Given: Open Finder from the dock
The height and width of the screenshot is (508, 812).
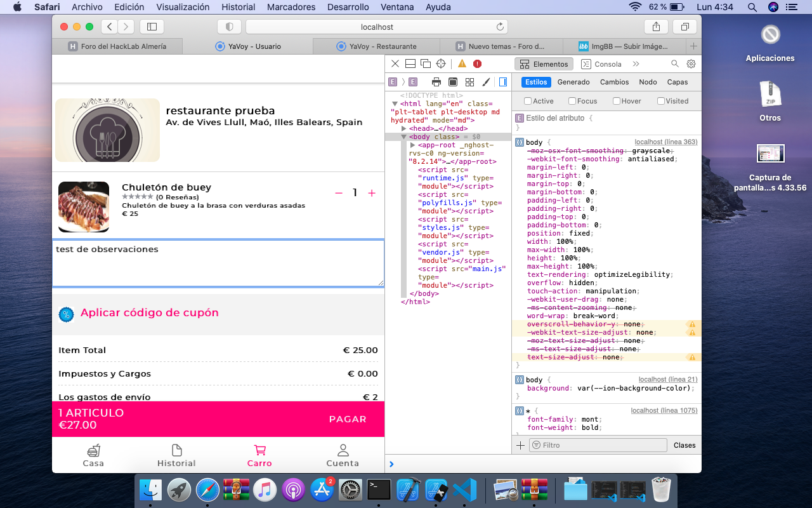Looking at the screenshot, I should click(150, 490).
